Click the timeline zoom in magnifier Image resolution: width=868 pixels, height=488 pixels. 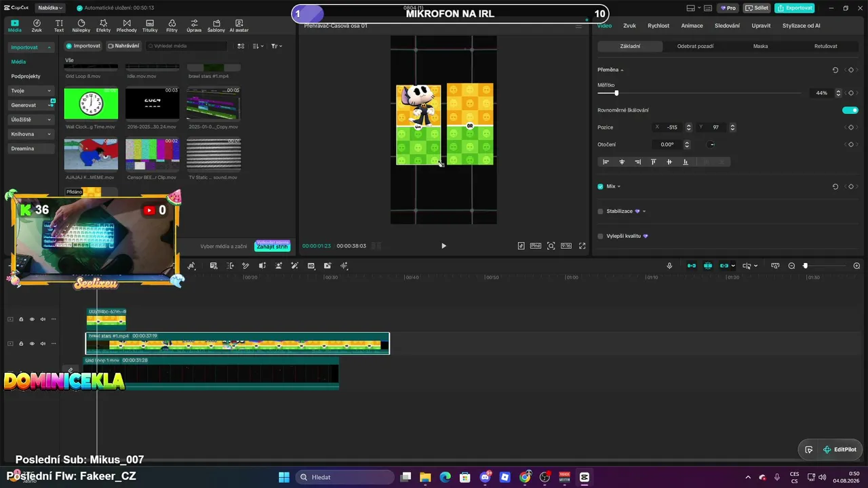point(856,266)
